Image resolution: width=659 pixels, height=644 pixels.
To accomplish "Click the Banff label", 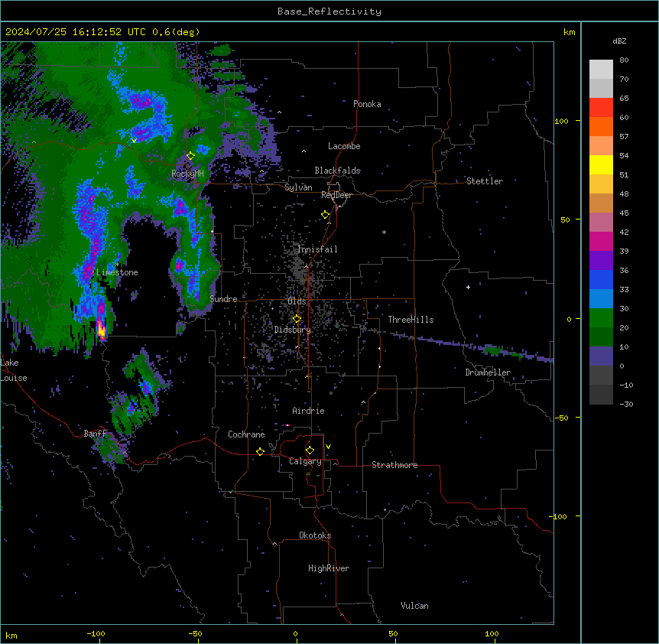I will click(95, 434).
